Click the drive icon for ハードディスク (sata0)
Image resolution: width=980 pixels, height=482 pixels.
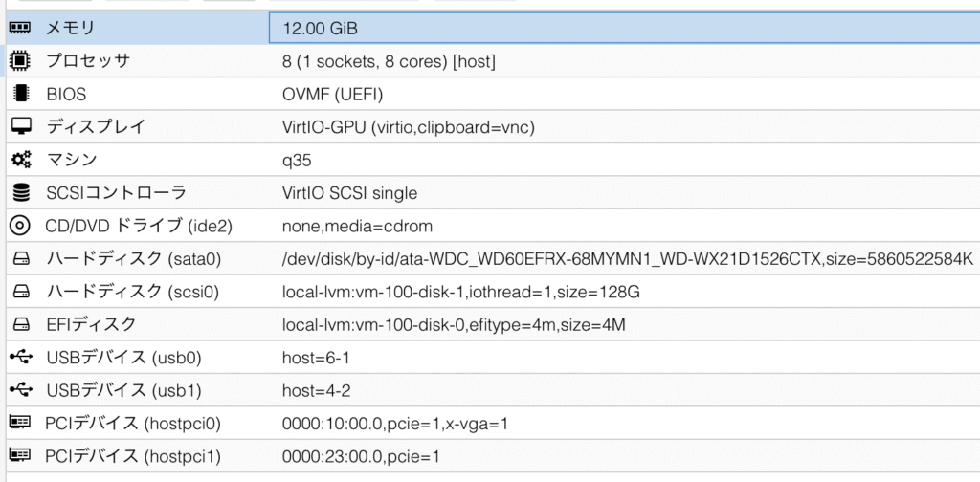click(19, 259)
